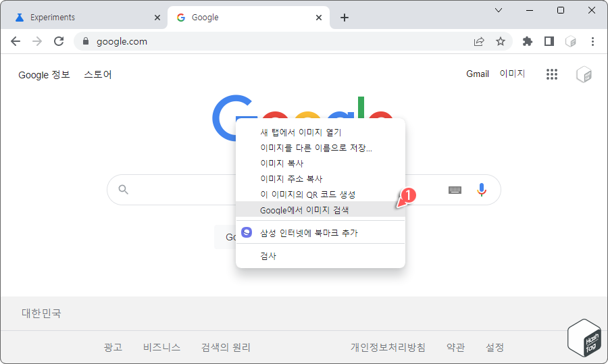The image size is (608, 364).
Task: Select '이 이미지의 QR 코드 생성'
Action: (x=320, y=194)
